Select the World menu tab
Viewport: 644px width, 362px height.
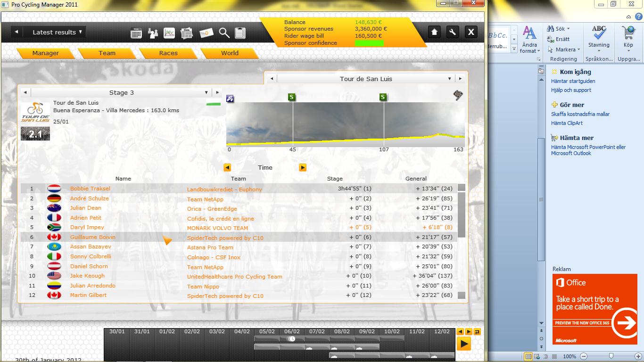(230, 53)
